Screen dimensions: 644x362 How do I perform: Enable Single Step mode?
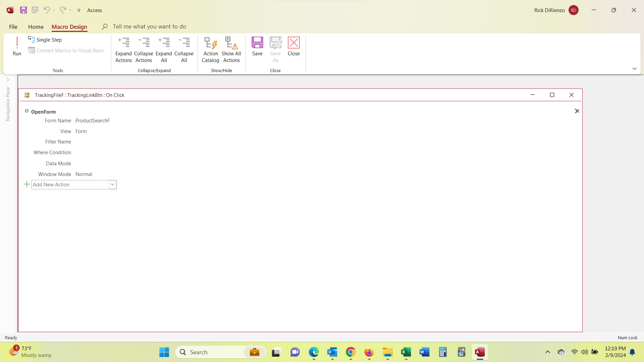[45, 40]
